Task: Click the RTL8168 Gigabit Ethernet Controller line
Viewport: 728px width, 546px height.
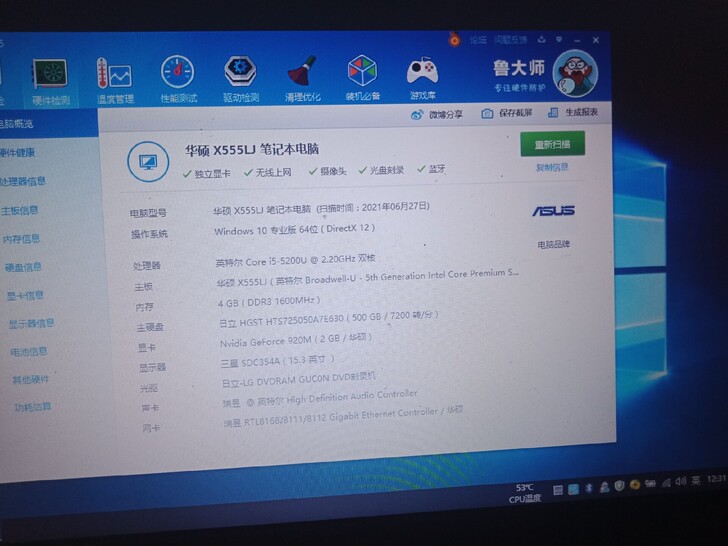Action: 344,416
